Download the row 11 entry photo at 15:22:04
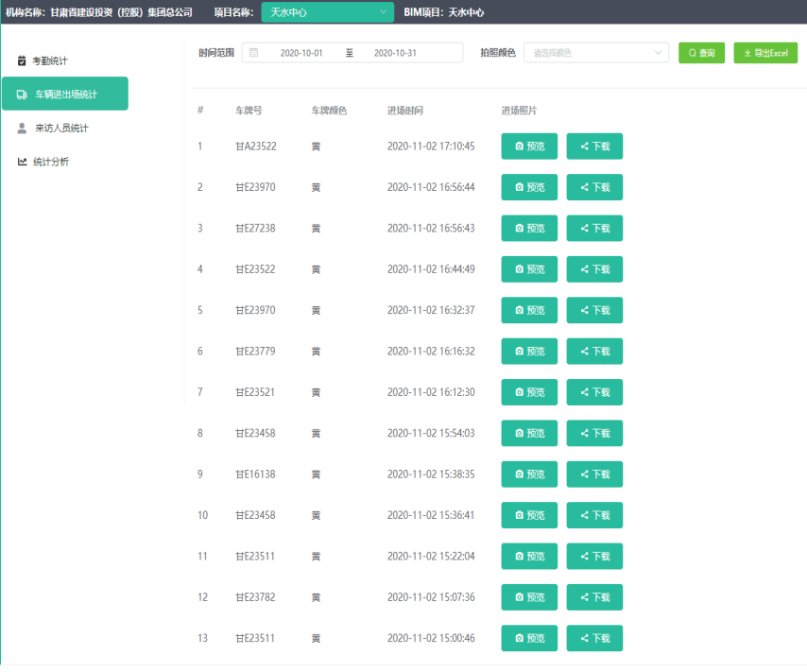 coord(594,556)
